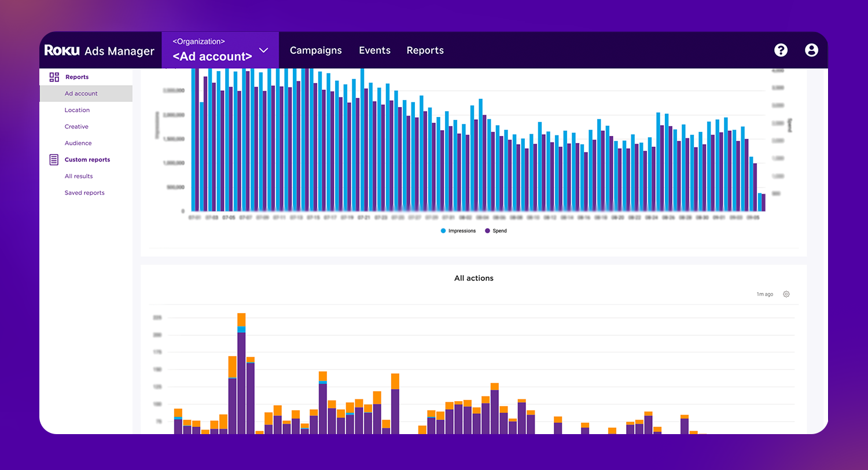Open Saved reports in the sidebar
Screen dimensions: 868x470
click(x=84, y=192)
